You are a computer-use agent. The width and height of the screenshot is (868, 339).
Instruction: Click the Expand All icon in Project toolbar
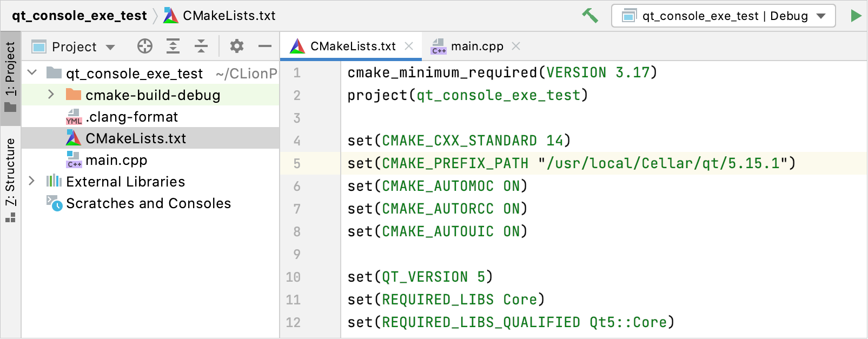pyautogui.click(x=173, y=46)
